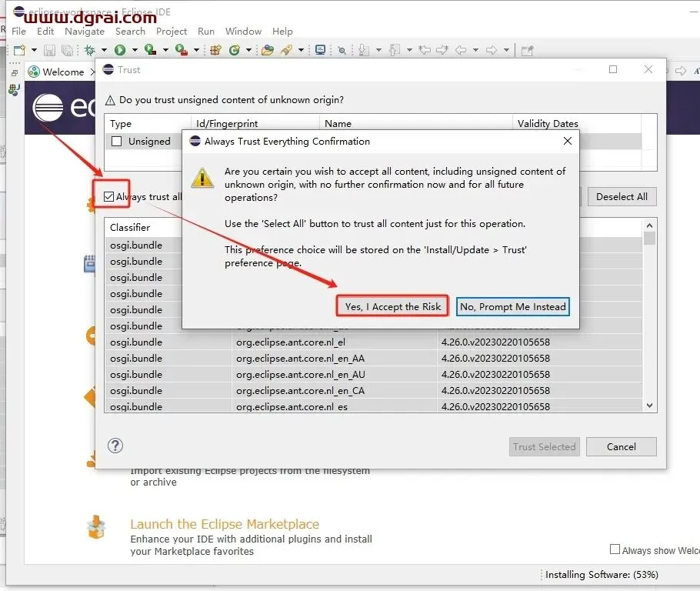Open the New Java Class dropdown arrow
700x591 pixels.
(248, 50)
